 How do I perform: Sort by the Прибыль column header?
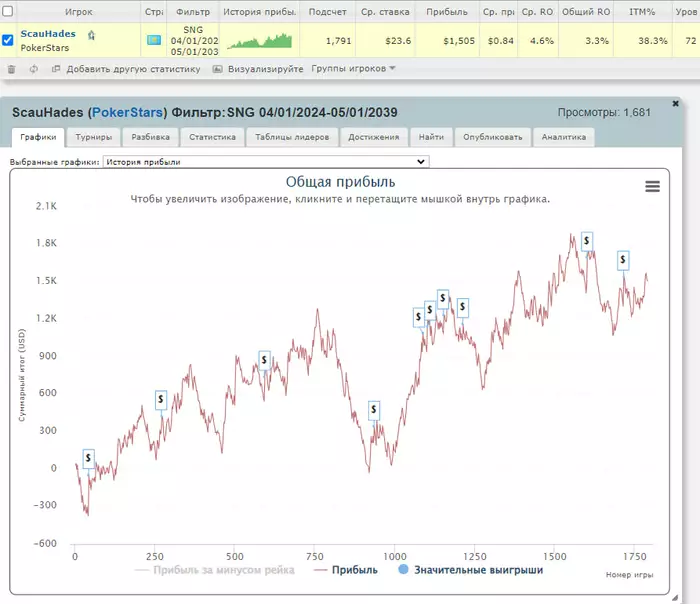point(447,12)
